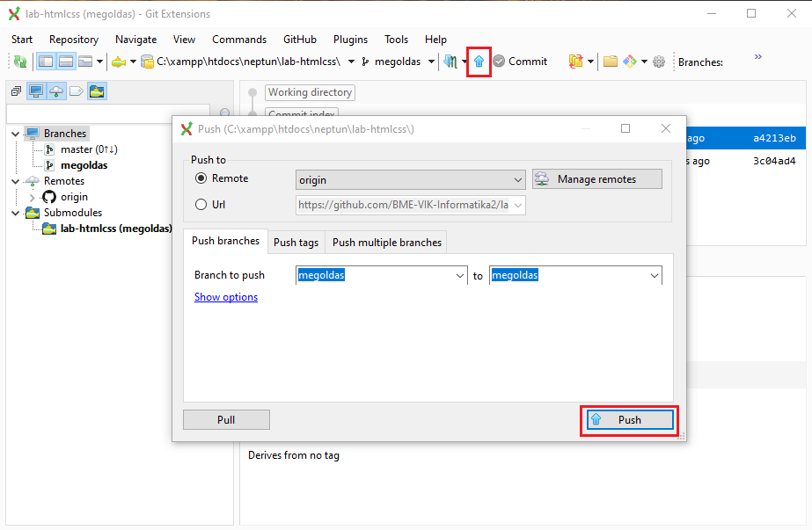Click the file explorer folder icon in the toolbar
Viewport: 812px width, 530px height.
(x=610, y=62)
